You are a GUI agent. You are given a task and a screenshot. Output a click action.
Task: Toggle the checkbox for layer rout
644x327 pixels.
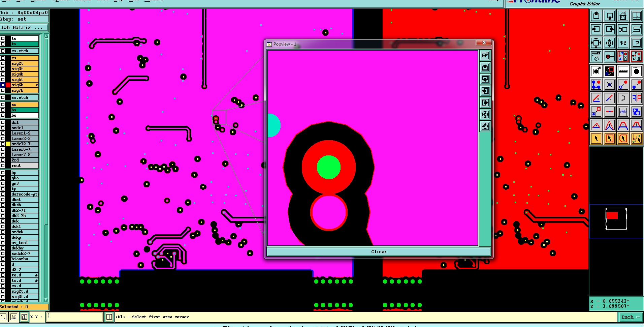pyautogui.click(x=3, y=166)
